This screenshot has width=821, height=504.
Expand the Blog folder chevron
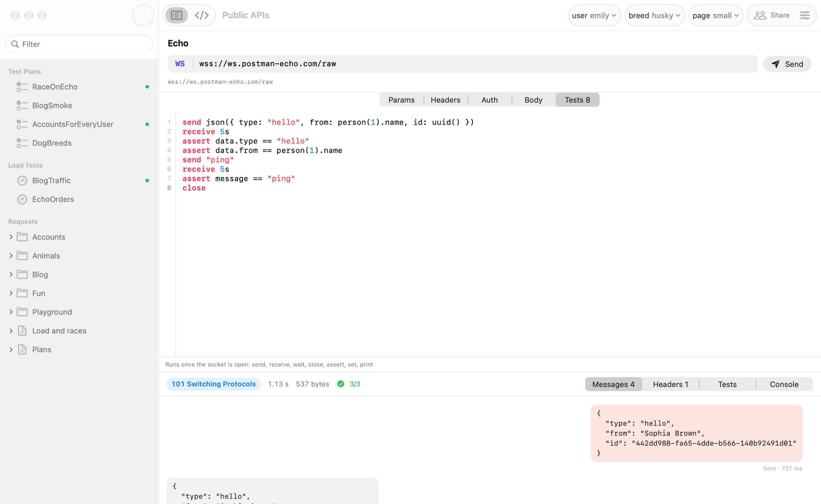11,275
